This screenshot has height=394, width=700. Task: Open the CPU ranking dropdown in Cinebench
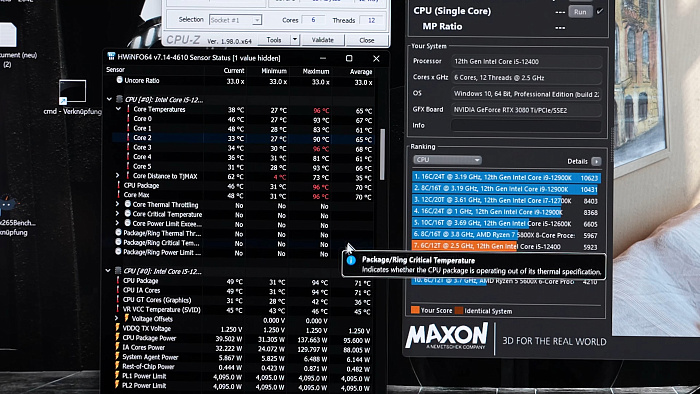(447, 160)
